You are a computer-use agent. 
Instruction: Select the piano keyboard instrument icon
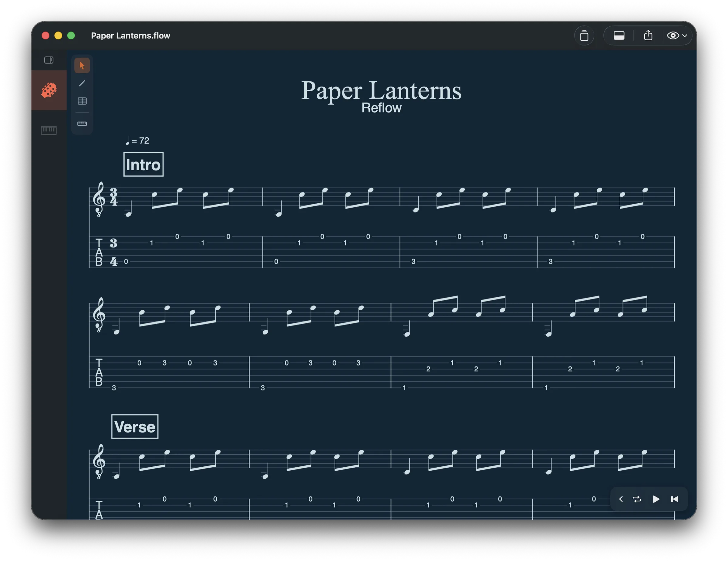tap(49, 130)
